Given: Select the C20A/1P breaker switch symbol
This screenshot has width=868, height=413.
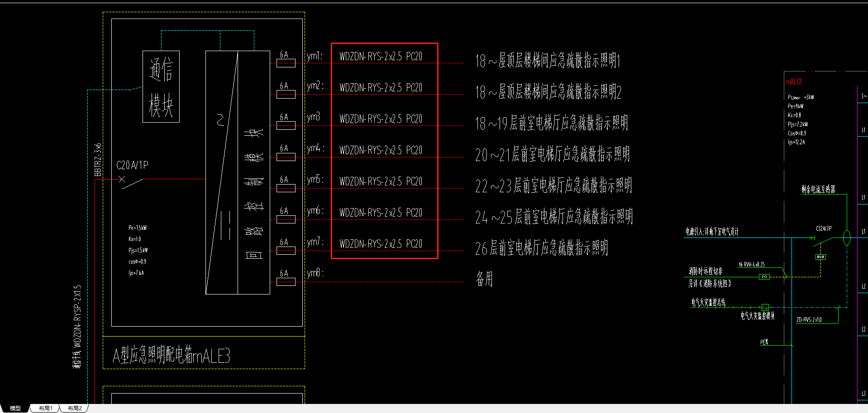Looking at the screenshot, I should pyautogui.click(x=132, y=182).
